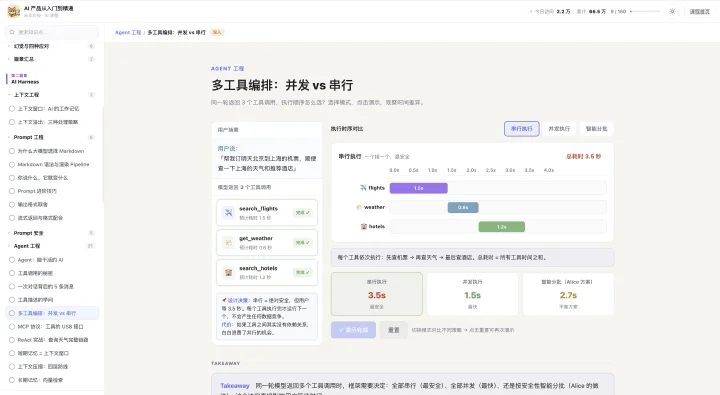
Task: Switch to the 智能分批 mode tab
Action: [596, 129]
